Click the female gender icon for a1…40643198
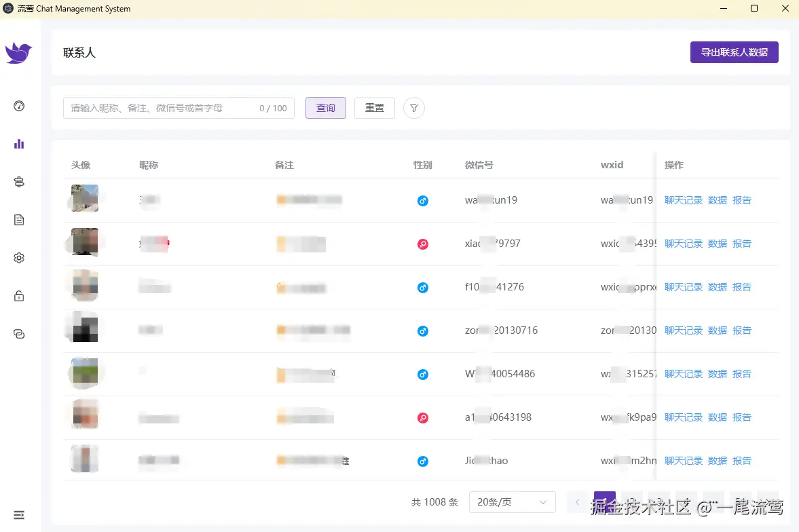 click(x=422, y=418)
